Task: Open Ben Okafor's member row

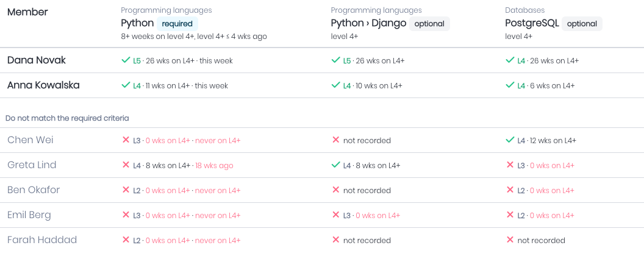Action: click(322, 190)
